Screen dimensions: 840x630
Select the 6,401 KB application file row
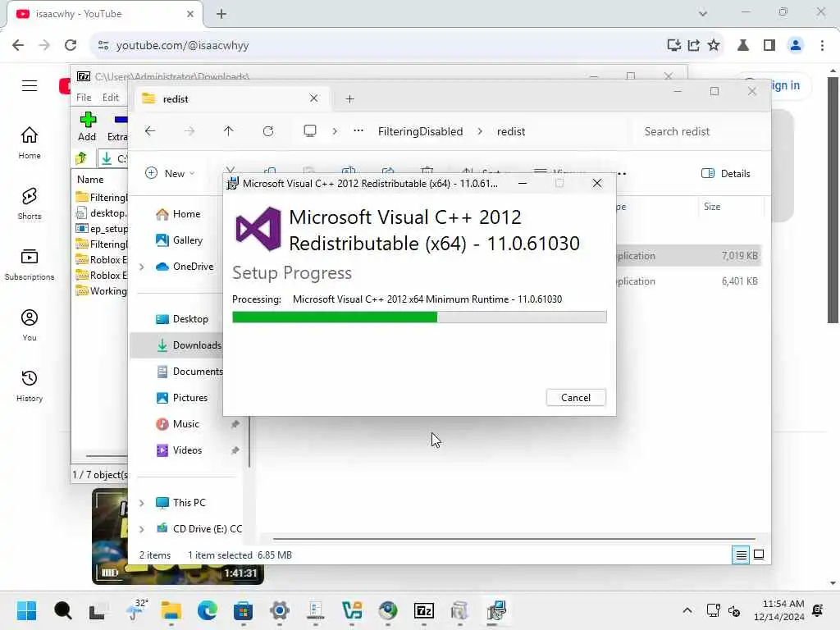(x=689, y=281)
